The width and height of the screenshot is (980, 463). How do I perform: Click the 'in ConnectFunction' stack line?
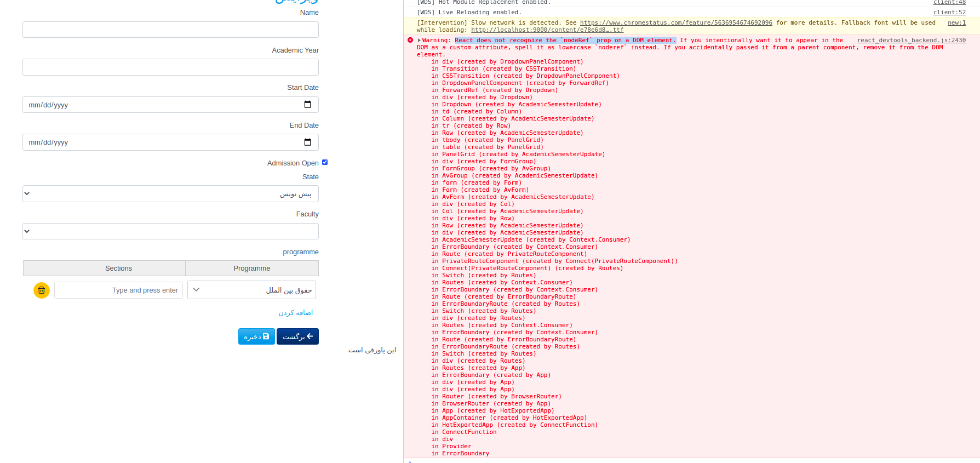(464, 432)
